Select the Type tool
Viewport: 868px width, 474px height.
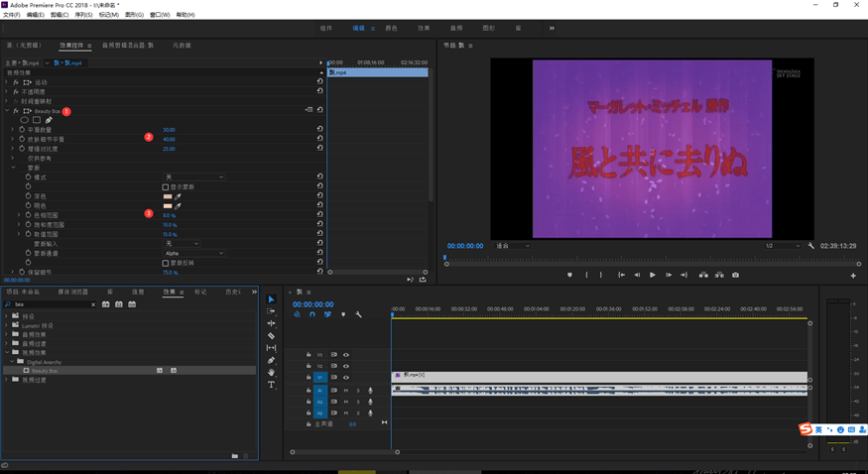click(x=271, y=385)
